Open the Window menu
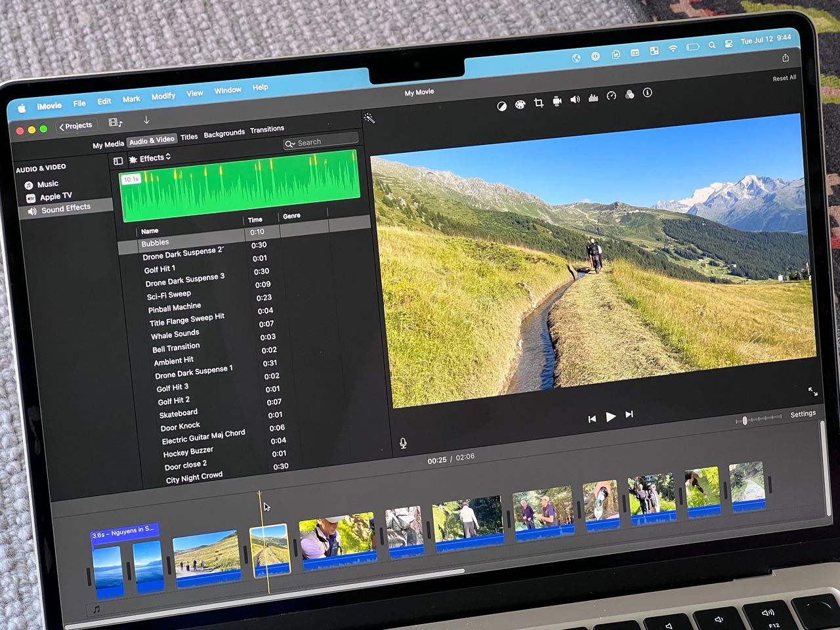The width and height of the screenshot is (840, 630). click(228, 90)
